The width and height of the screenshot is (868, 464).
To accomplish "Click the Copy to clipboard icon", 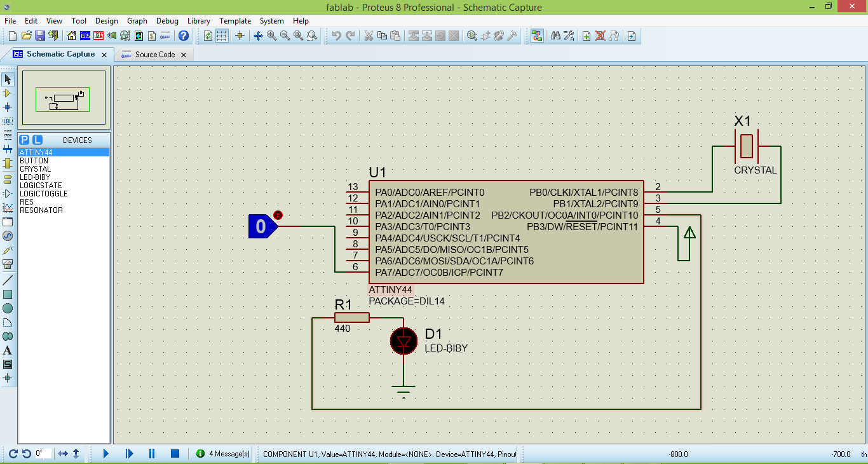I will click(x=381, y=36).
